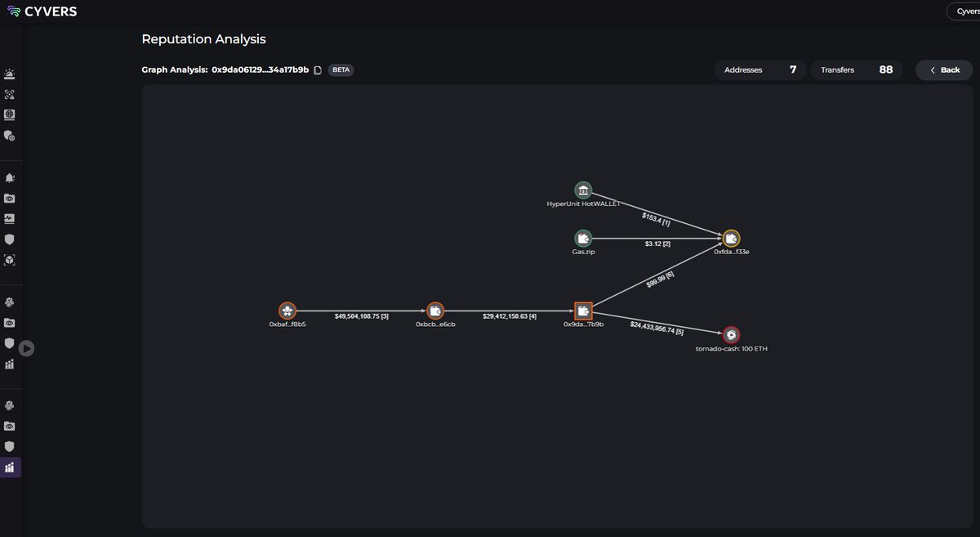The width and height of the screenshot is (980, 537).
Task: Click the yellow-ringed 0xfda…f33e node
Action: [731, 238]
